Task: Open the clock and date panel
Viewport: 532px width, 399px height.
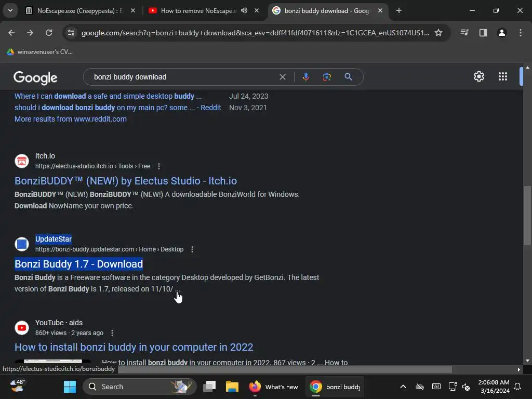Action: pos(494,387)
